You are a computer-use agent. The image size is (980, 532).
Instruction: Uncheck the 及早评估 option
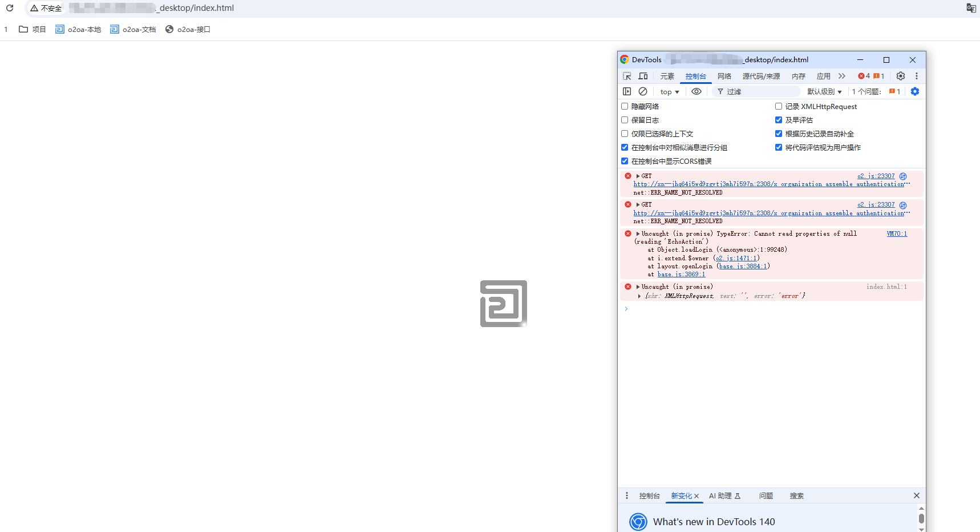[779, 120]
